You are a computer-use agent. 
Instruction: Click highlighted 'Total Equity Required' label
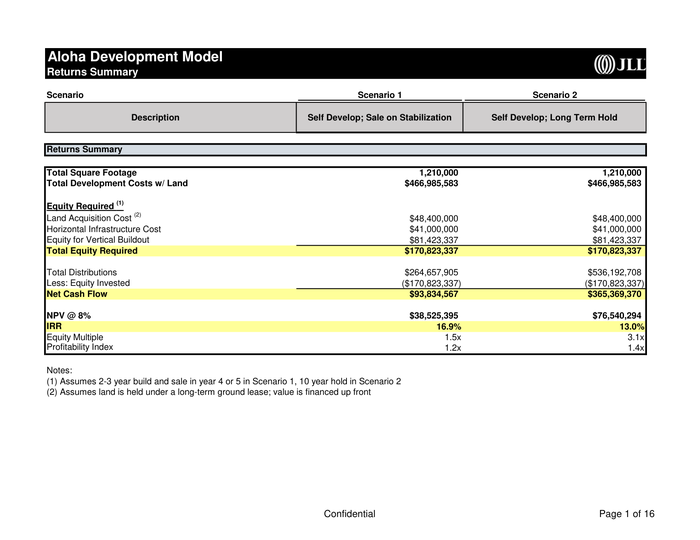pos(92,251)
